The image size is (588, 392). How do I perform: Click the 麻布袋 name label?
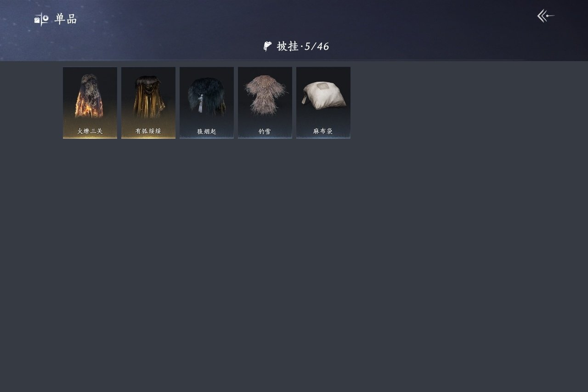[x=323, y=131]
